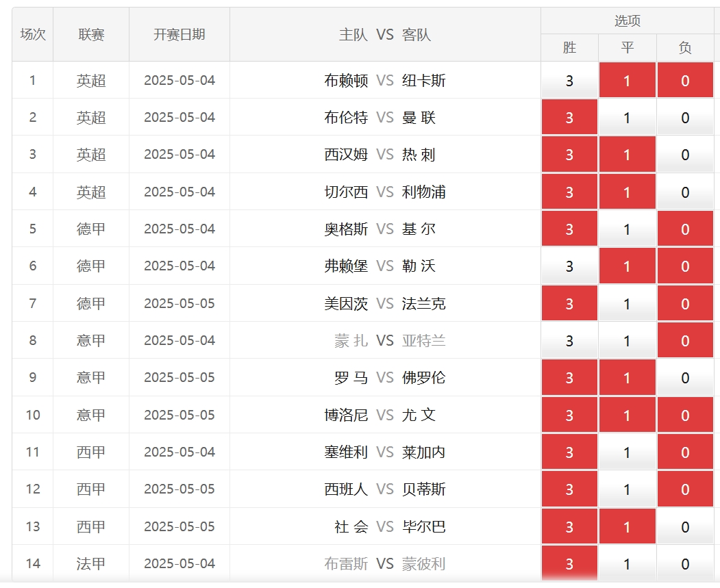Click the 开赛日期 column header
The height and width of the screenshot is (588, 720).
click(179, 34)
